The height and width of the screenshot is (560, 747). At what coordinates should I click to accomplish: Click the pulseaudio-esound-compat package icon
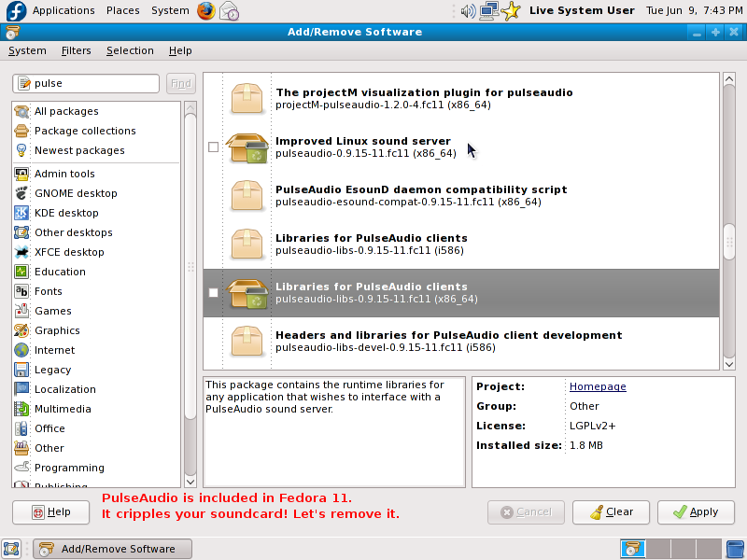tap(247, 196)
